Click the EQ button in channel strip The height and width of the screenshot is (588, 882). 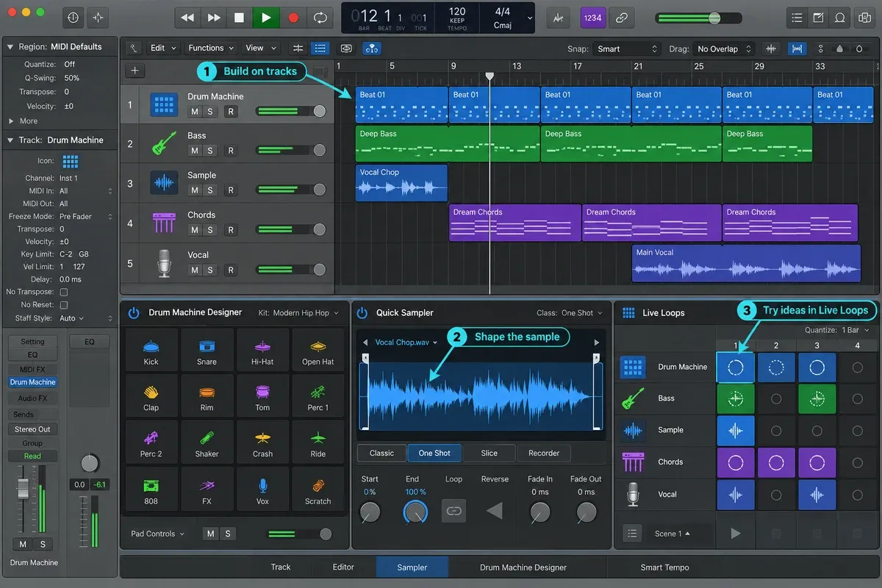pyautogui.click(x=32, y=355)
